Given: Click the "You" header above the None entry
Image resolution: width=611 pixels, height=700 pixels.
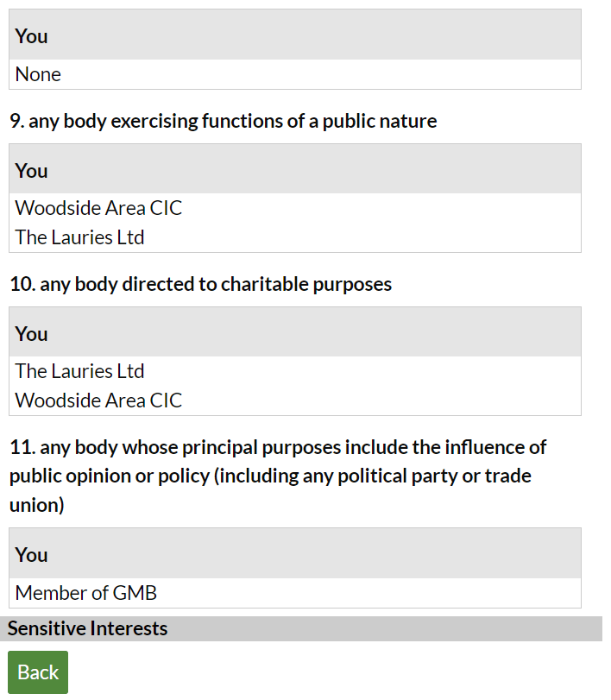Looking at the screenshot, I should [x=31, y=35].
